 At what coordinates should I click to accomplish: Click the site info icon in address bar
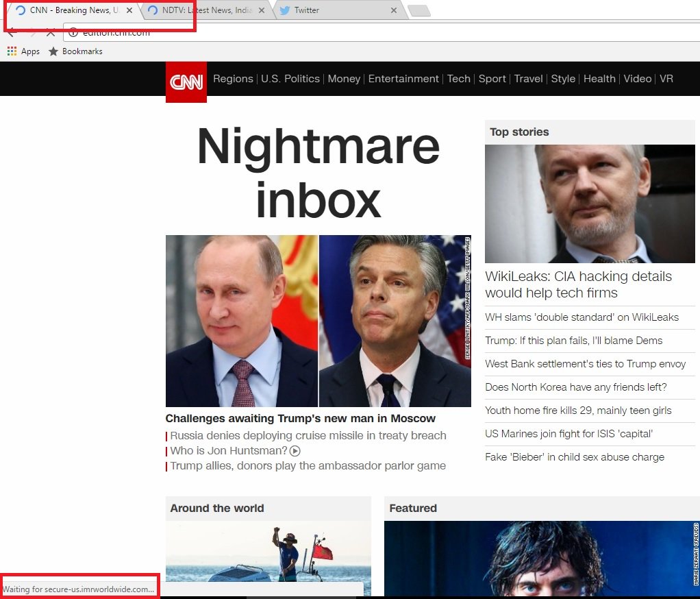coord(73,33)
